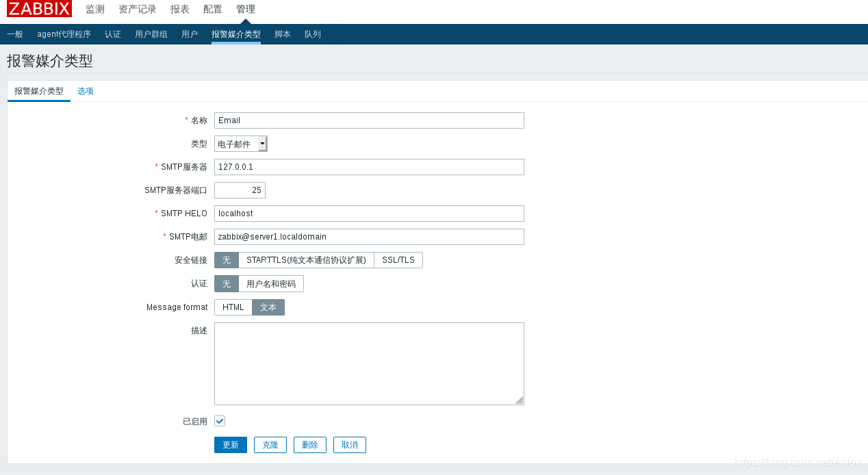Click the 报警媒介类型 page heading
Screen dimensions: 868x475
coord(50,61)
